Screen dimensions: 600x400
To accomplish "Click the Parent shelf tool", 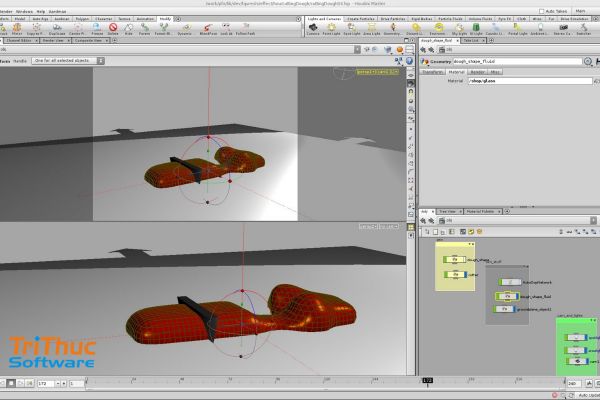I will coord(144,29).
